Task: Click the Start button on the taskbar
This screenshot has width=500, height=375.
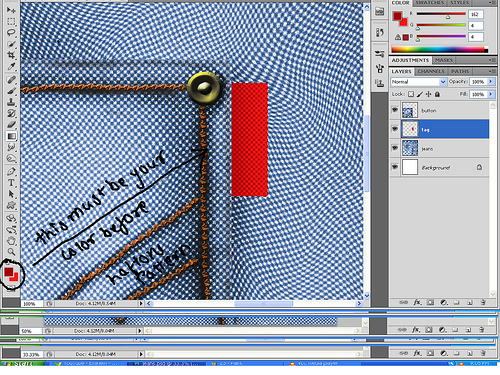Action: click(x=23, y=364)
